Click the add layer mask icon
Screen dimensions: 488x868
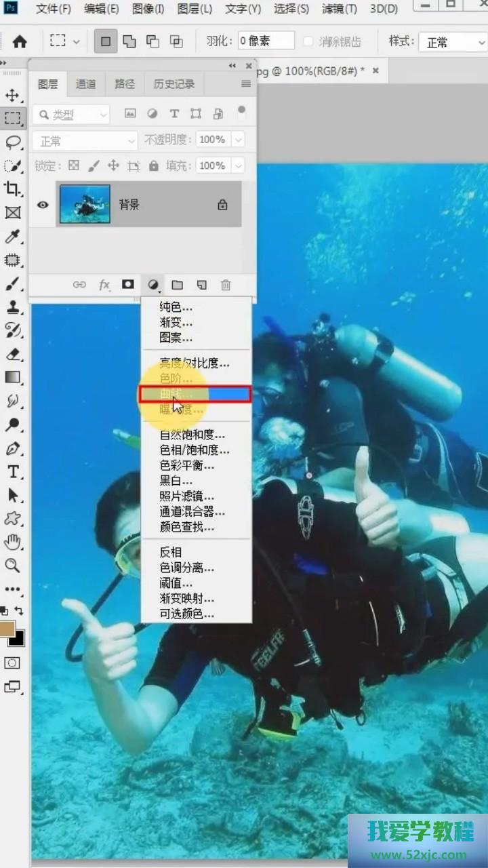(x=127, y=285)
